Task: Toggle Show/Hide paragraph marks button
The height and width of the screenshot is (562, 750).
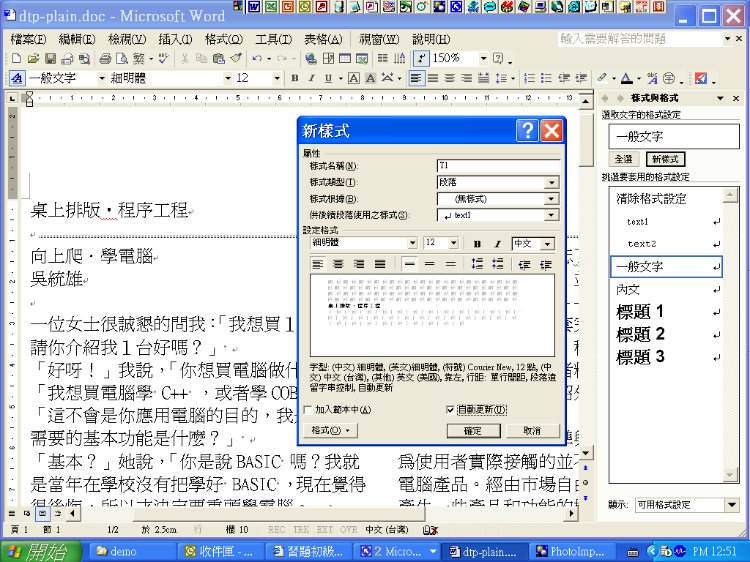Action: pyautogui.click(x=420, y=58)
